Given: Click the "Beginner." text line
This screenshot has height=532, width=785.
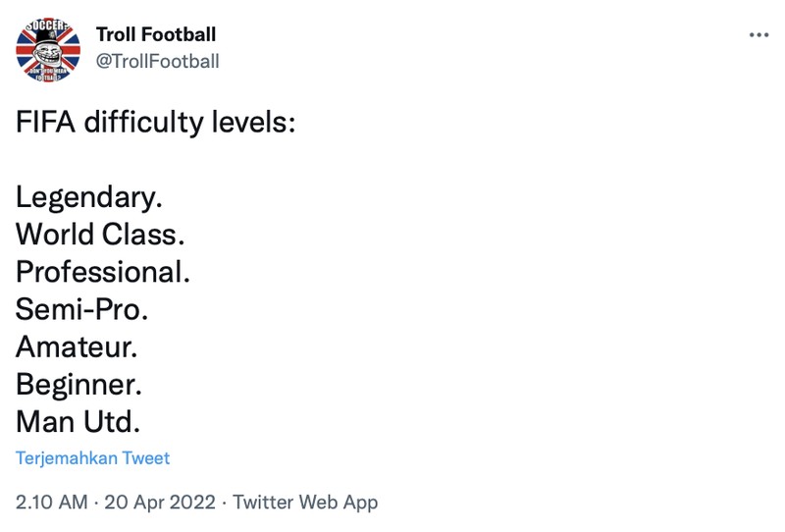Looking at the screenshot, I should click(79, 385).
